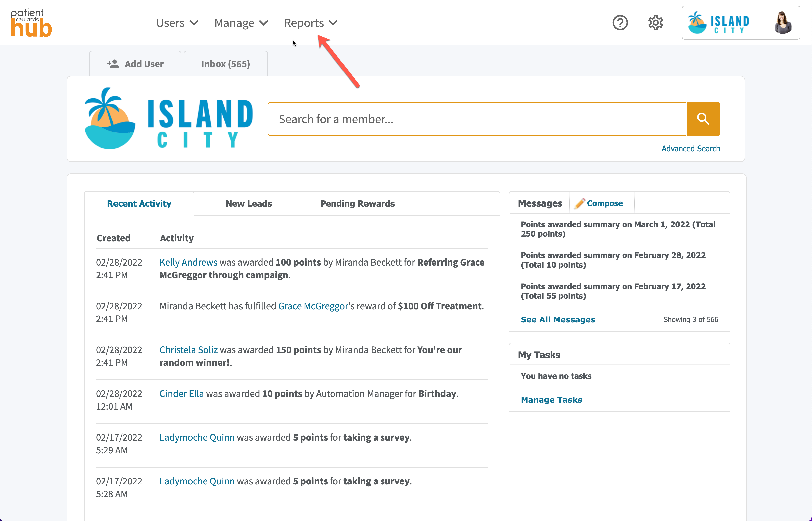Open Advanced Search link

(x=691, y=149)
